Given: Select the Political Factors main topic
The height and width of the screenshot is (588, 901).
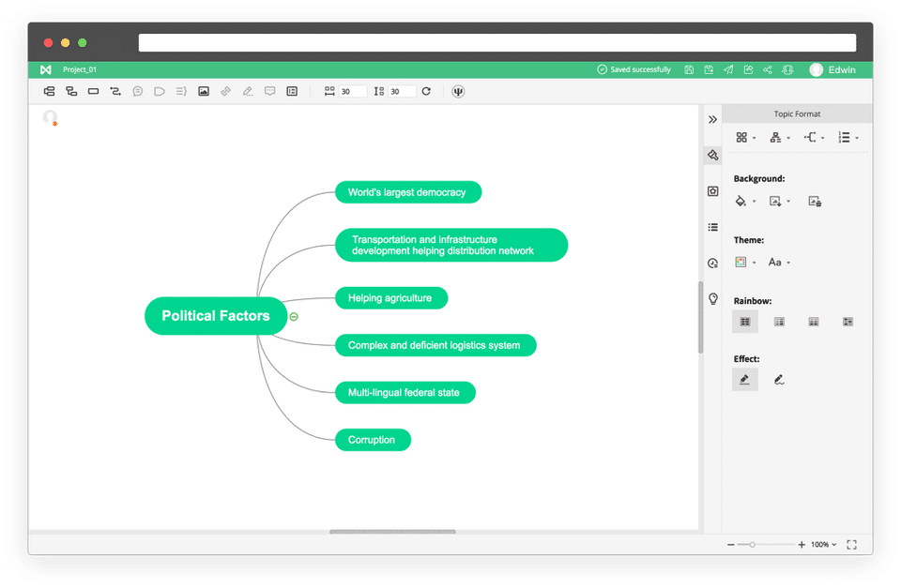Looking at the screenshot, I should tap(216, 316).
